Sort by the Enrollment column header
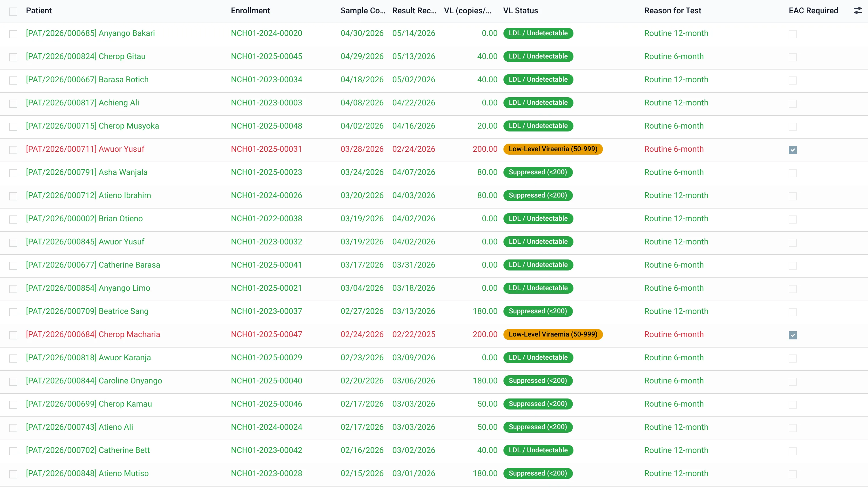Image resolution: width=868 pixels, height=490 pixels. [x=250, y=11]
